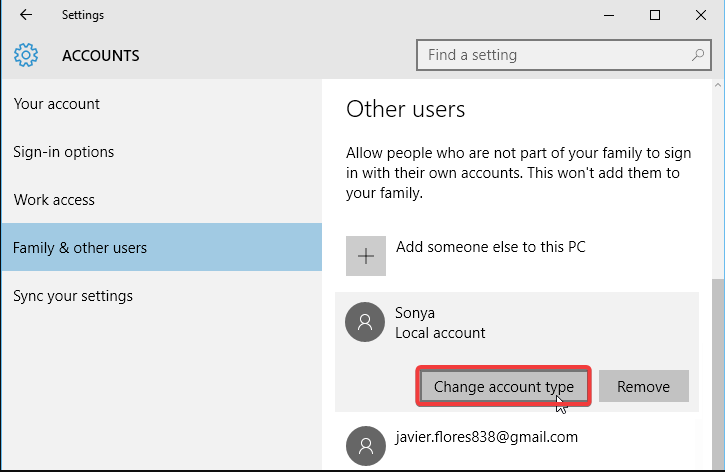725x472 pixels.
Task: Click Sonya's user avatar icon
Action: [364, 322]
